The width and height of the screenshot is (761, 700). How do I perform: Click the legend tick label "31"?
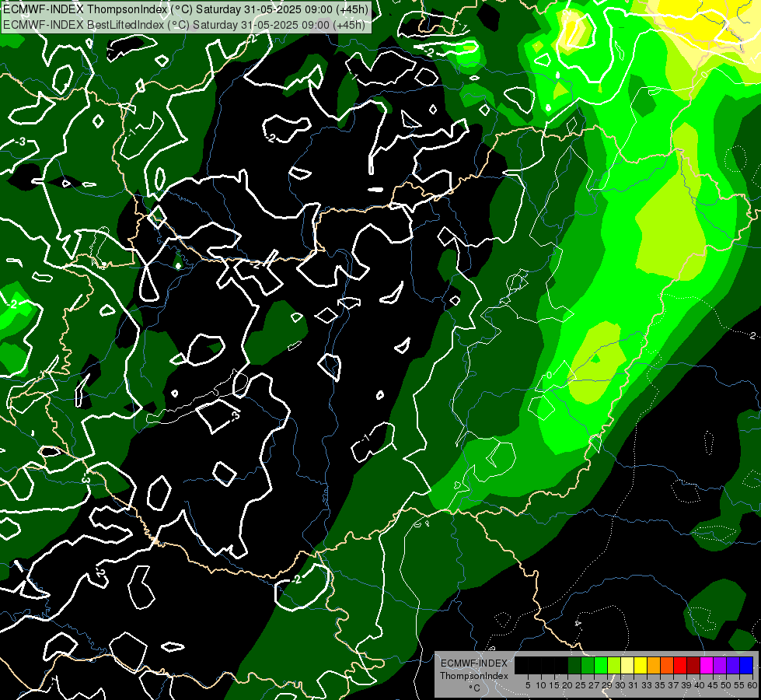(x=634, y=685)
